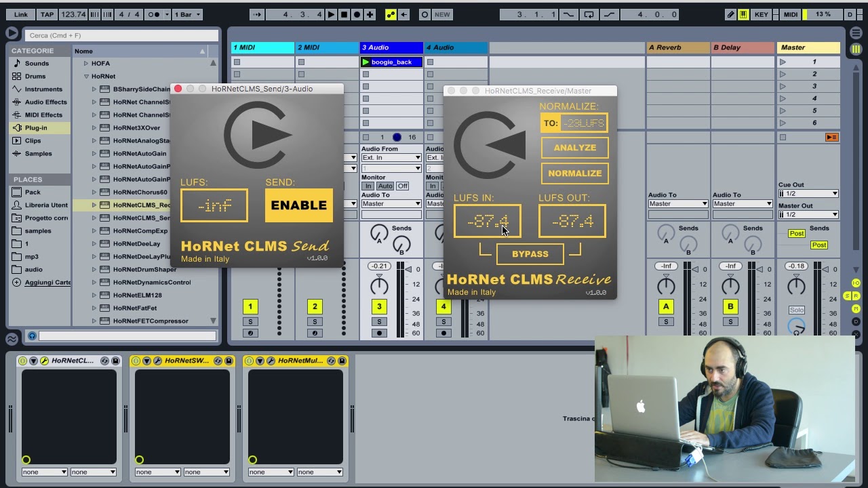Open HoRNetSW device plugin window wrench
The image size is (868, 488).
click(x=157, y=361)
